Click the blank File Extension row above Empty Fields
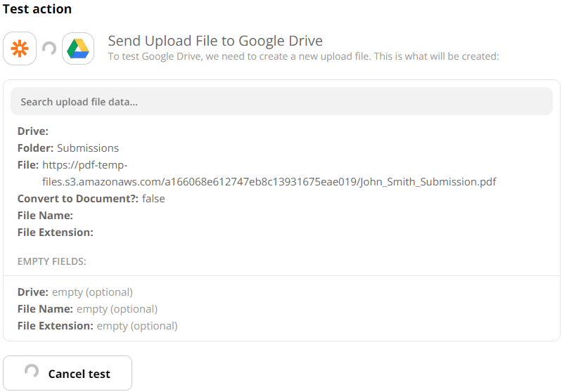Viewport: 562px width, 392px height. [55, 233]
